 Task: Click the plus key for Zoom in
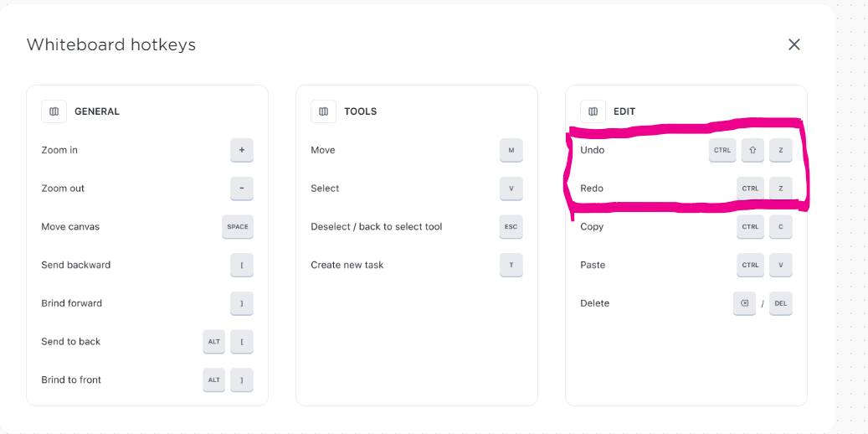(242, 150)
